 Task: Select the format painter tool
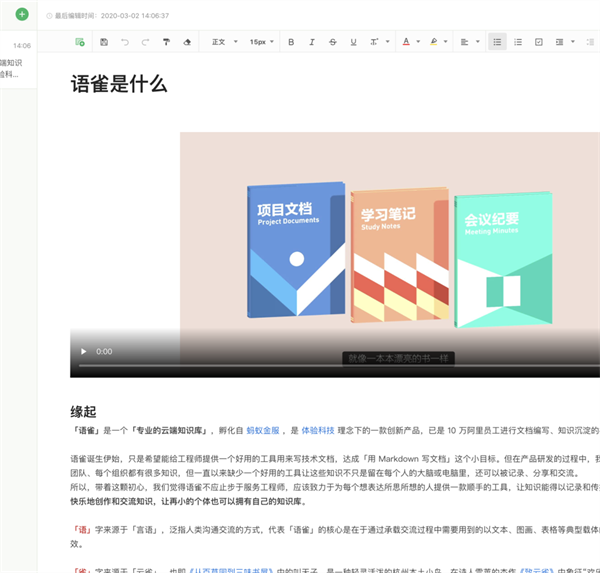click(x=166, y=42)
